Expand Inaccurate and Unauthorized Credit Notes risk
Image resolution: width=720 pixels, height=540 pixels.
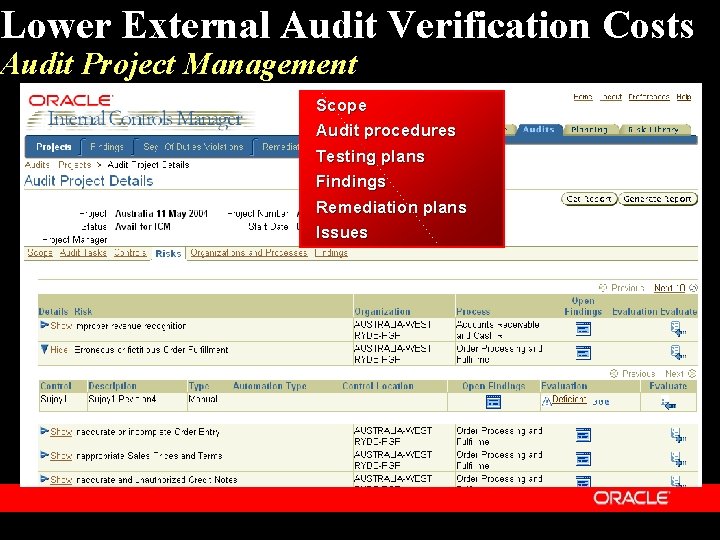45,479
